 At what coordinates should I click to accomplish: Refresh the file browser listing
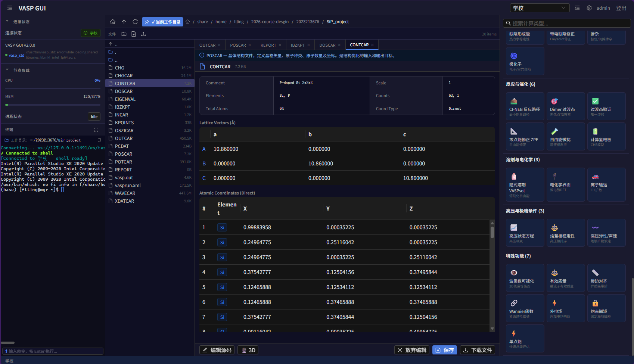coord(135,22)
